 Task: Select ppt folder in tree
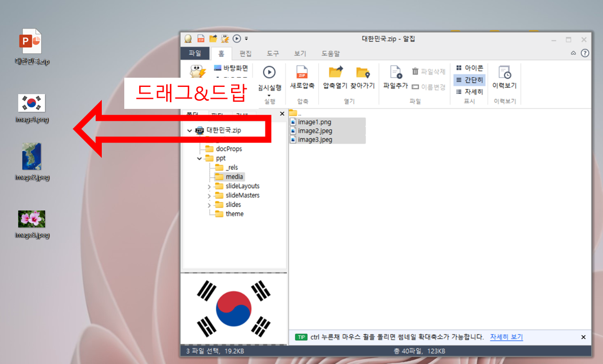(216, 158)
